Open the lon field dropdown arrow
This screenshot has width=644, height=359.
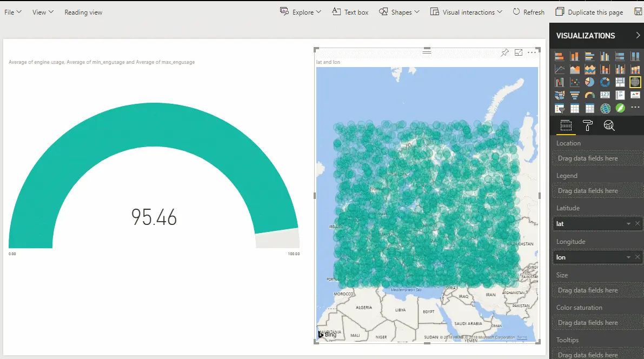pyautogui.click(x=628, y=257)
